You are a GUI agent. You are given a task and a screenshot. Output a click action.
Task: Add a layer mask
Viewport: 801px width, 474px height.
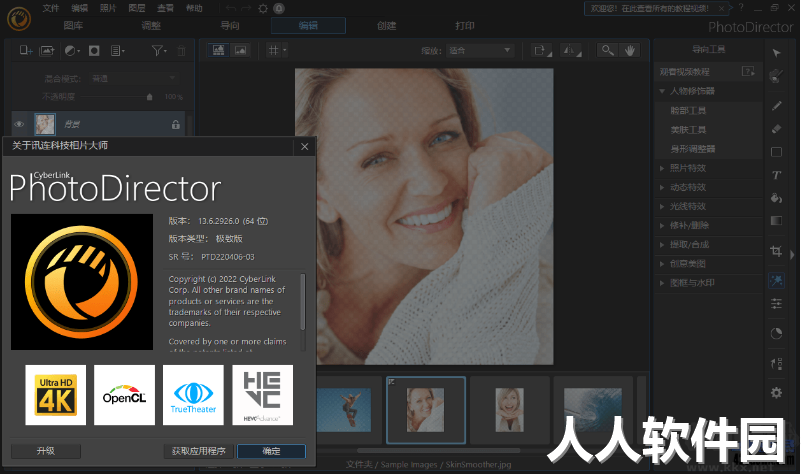tap(94, 50)
